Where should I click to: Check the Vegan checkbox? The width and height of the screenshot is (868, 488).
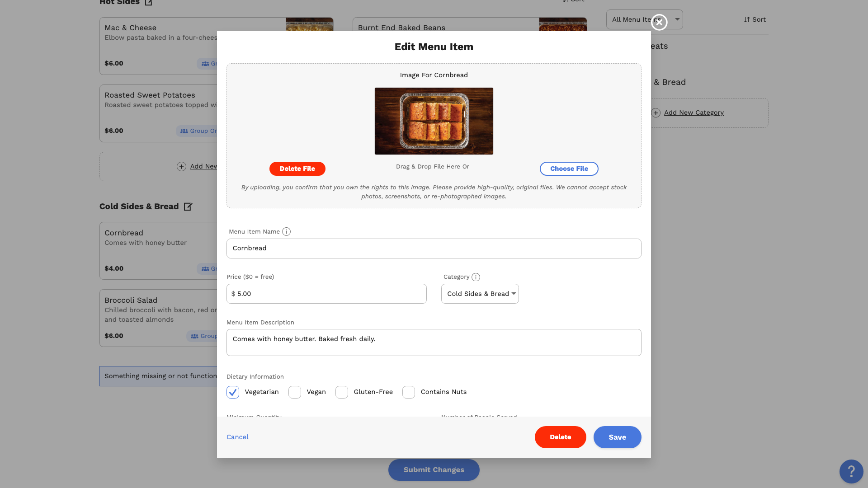pos(295,392)
